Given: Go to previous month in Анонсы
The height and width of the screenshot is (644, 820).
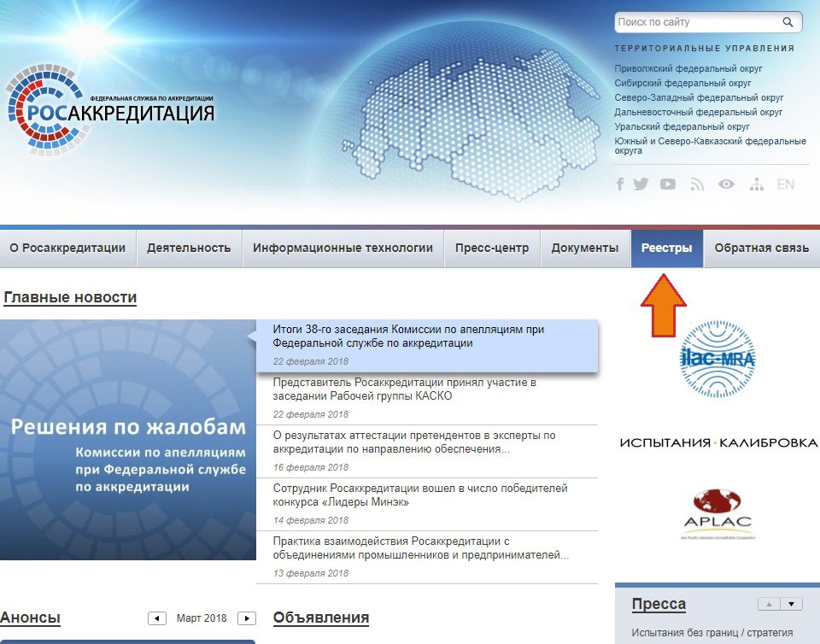Looking at the screenshot, I should 157,618.
